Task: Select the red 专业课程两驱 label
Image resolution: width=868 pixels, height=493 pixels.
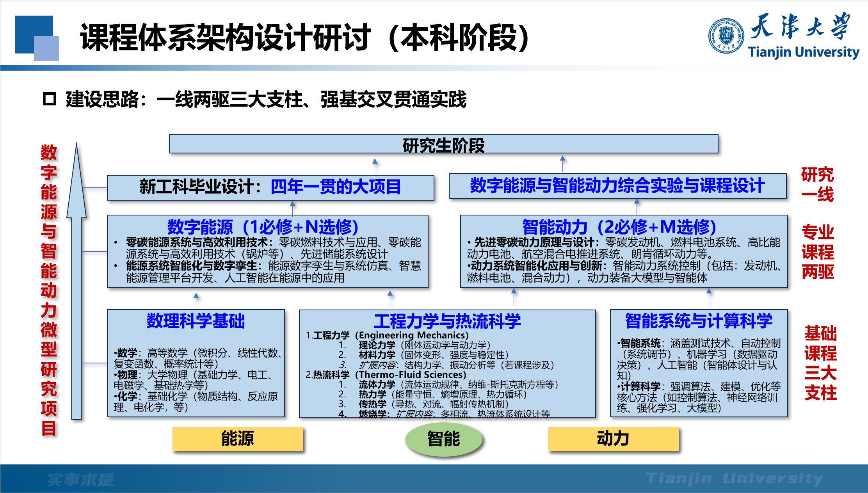Action: (818, 252)
